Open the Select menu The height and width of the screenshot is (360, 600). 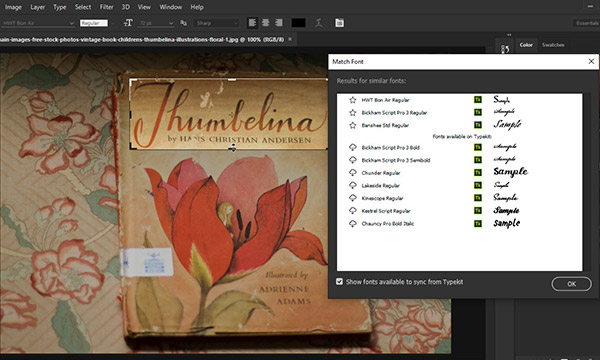click(83, 7)
